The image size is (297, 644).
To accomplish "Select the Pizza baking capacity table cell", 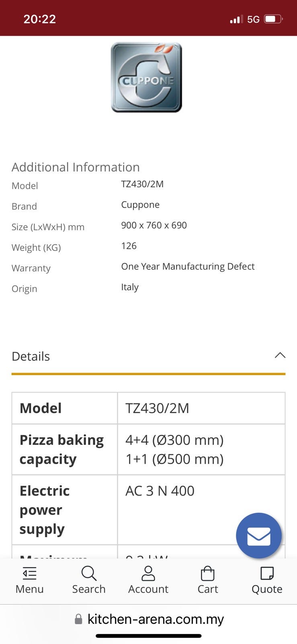I will 64,449.
